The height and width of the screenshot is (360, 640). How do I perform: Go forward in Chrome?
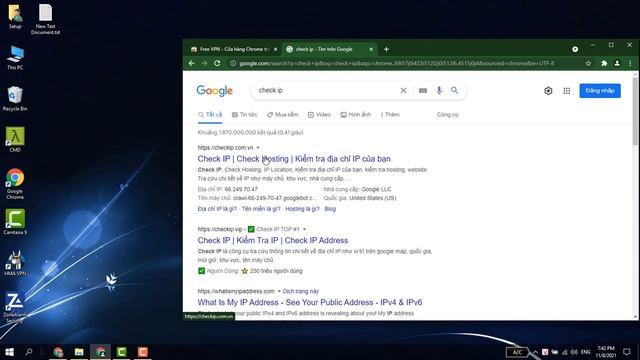click(204, 63)
